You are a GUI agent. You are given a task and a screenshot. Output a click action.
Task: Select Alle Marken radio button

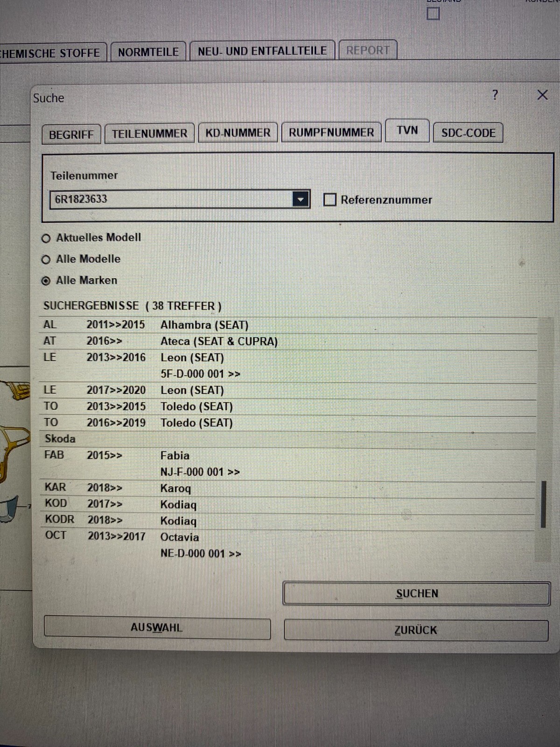(x=46, y=281)
